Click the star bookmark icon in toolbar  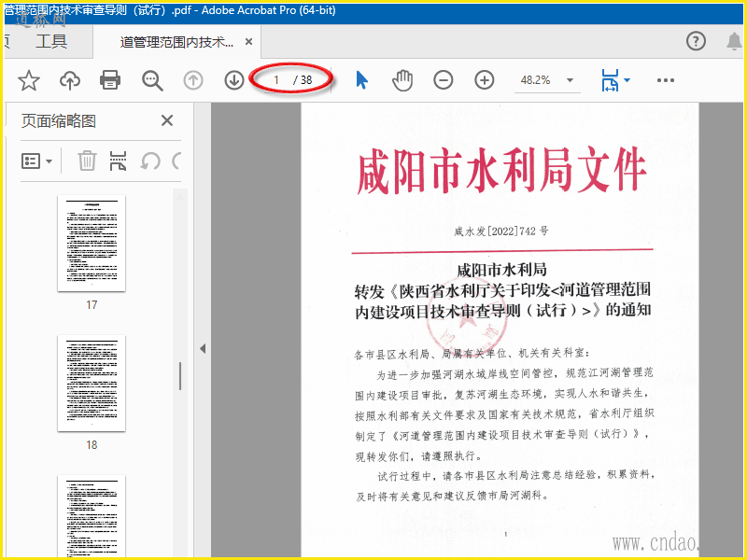tap(29, 80)
